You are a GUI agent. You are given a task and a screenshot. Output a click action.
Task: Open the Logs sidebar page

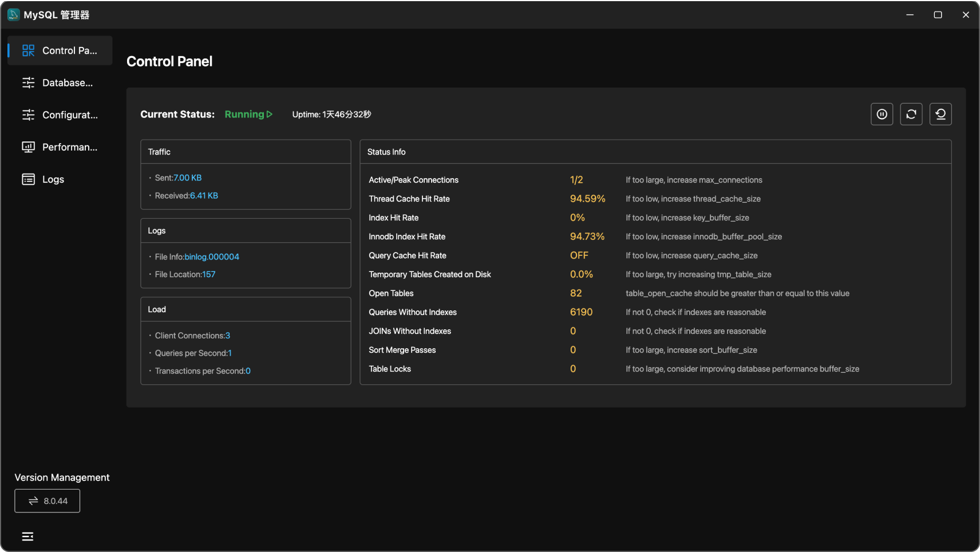tap(53, 179)
